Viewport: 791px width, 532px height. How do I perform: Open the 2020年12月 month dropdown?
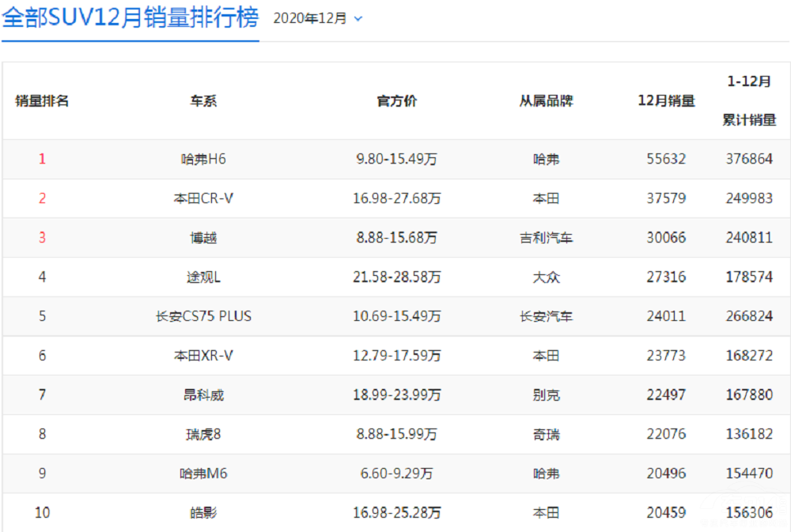[317, 19]
